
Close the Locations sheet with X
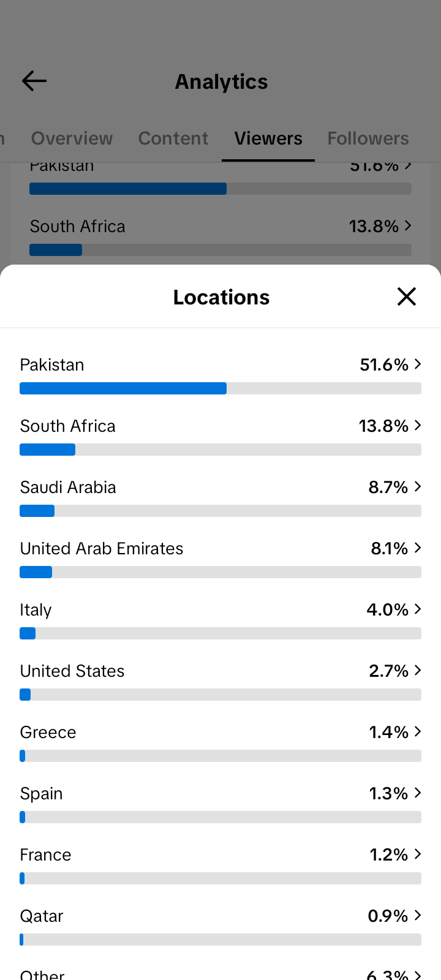pyautogui.click(x=407, y=296)
